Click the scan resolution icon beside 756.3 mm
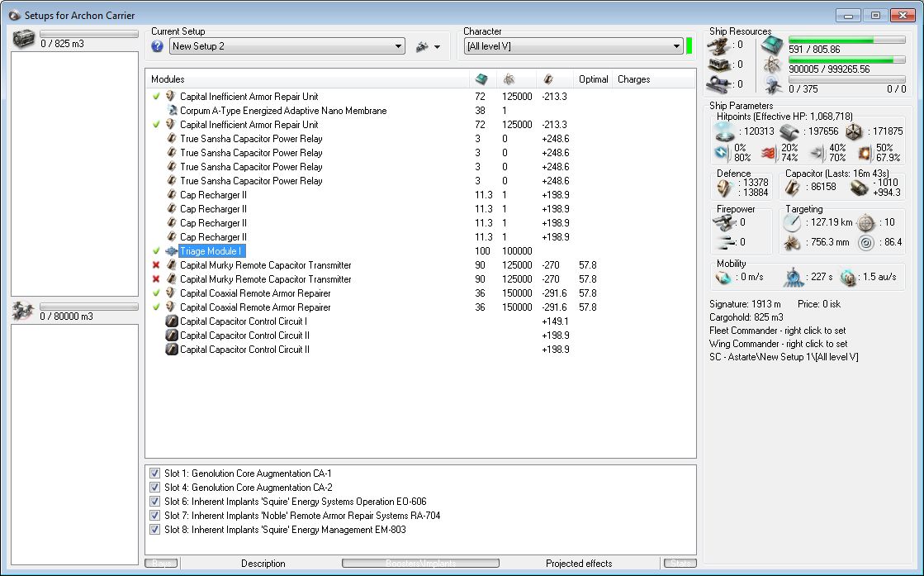The image size is (924, 576). (792, 242)
